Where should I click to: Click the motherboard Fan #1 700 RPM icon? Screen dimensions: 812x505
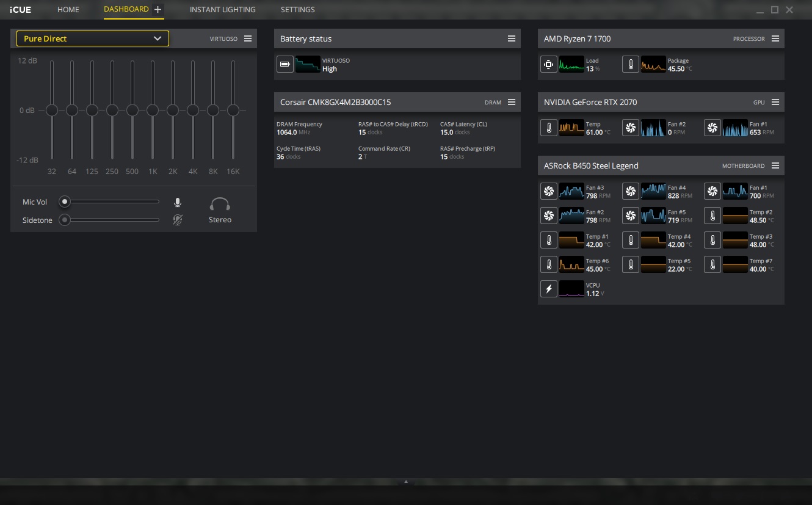(712, 191)
